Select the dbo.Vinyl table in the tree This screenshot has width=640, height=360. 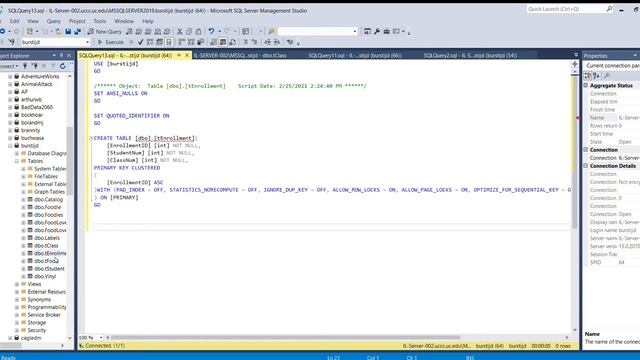[45, 276]
